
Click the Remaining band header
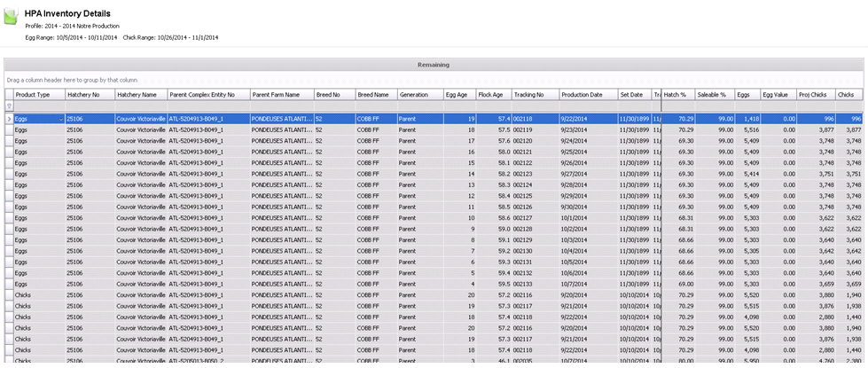pyautogui.click(x=434, y=65)
